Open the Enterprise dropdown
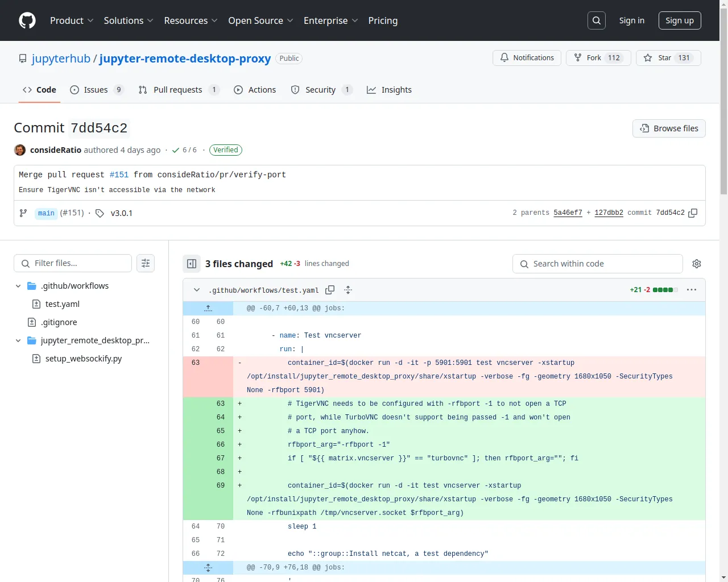 pyautogui.click(x=330, y=20)
